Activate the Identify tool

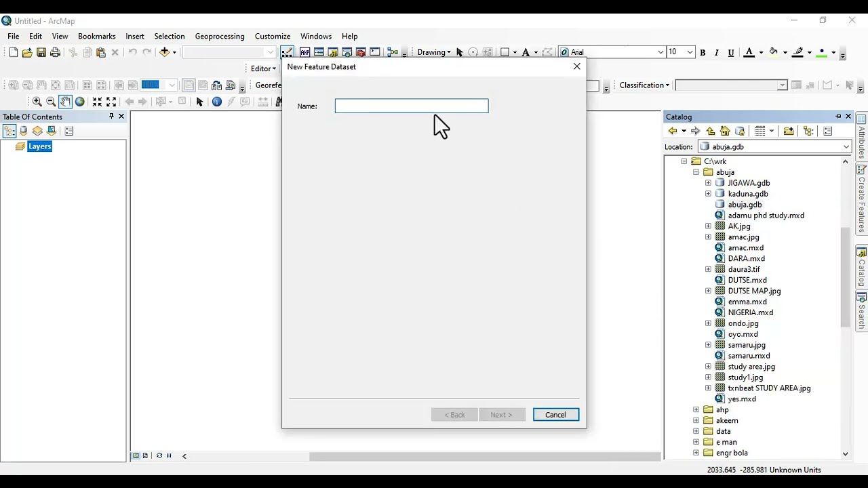click(217, 102)
